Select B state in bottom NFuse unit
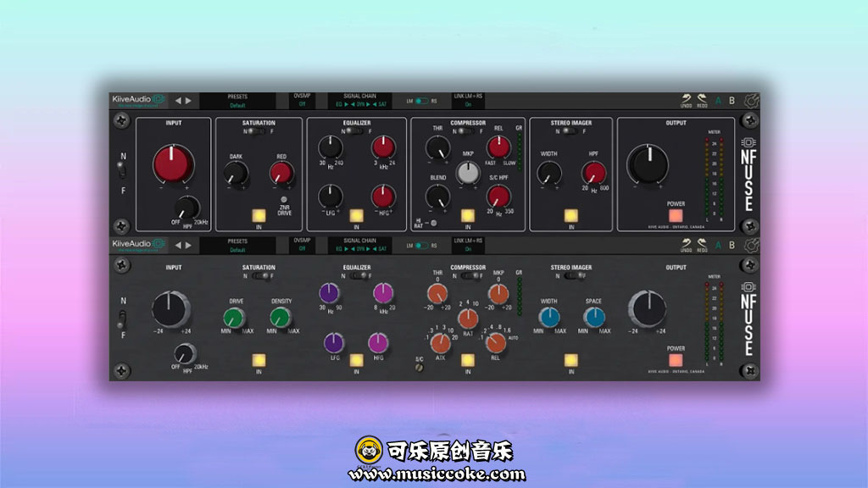Image resolution: width=868 pixels, height=488 pixels. [732, 245]
